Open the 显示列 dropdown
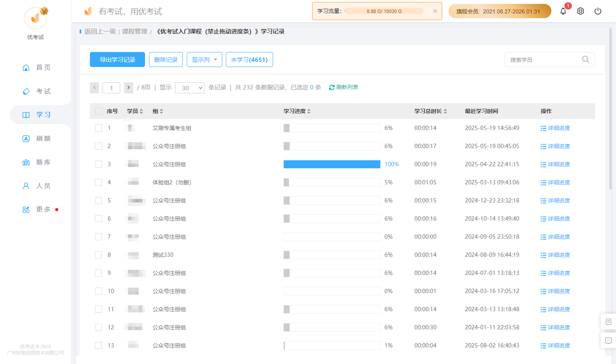The width and height of the screenshot is (616, 364). [x=205, y=59]
